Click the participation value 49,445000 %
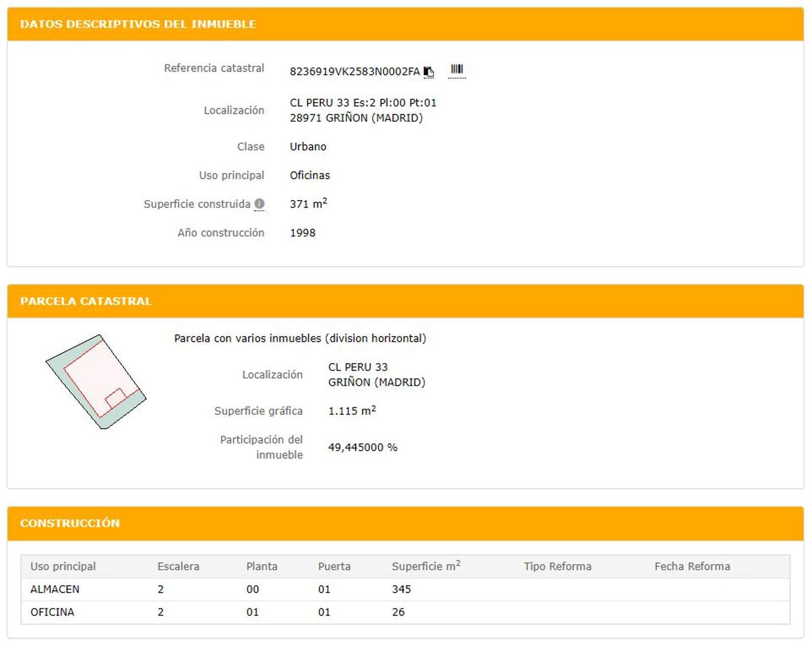 (363, 447)
